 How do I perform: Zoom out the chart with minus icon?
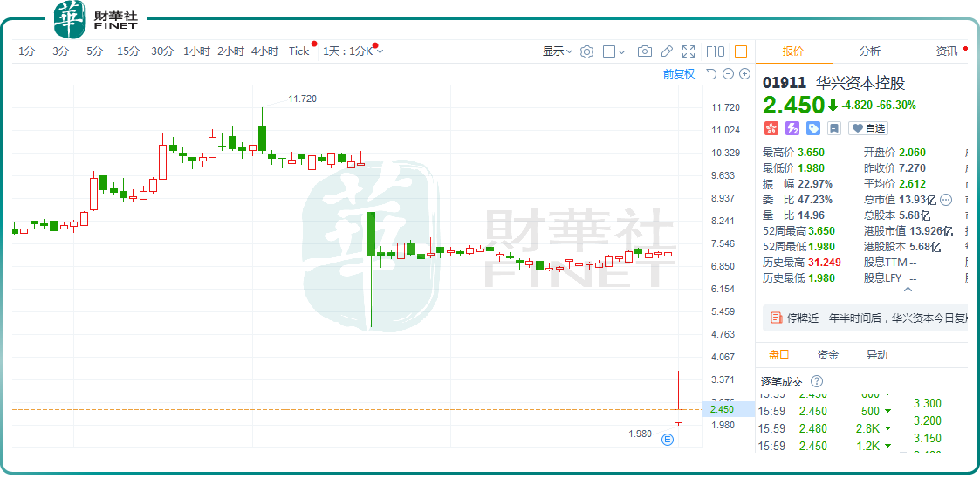tap(728, 74)
